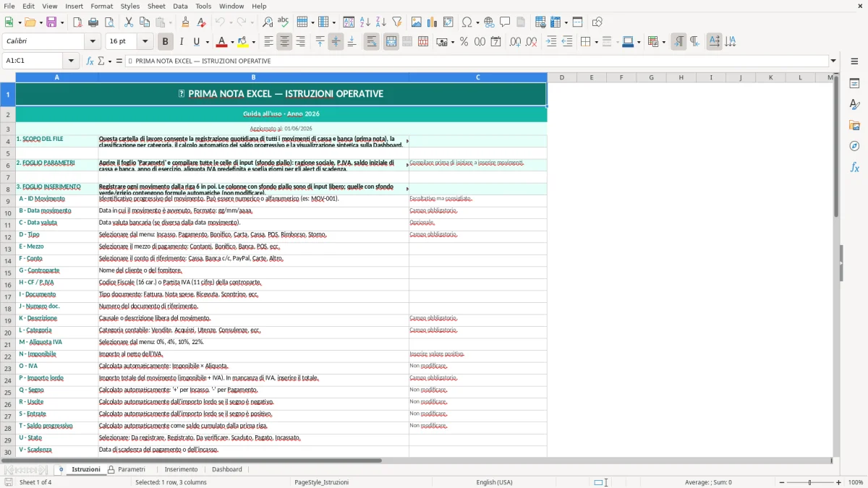Toggle Bold formatting

pyautogui.click(x=166, y=42)
